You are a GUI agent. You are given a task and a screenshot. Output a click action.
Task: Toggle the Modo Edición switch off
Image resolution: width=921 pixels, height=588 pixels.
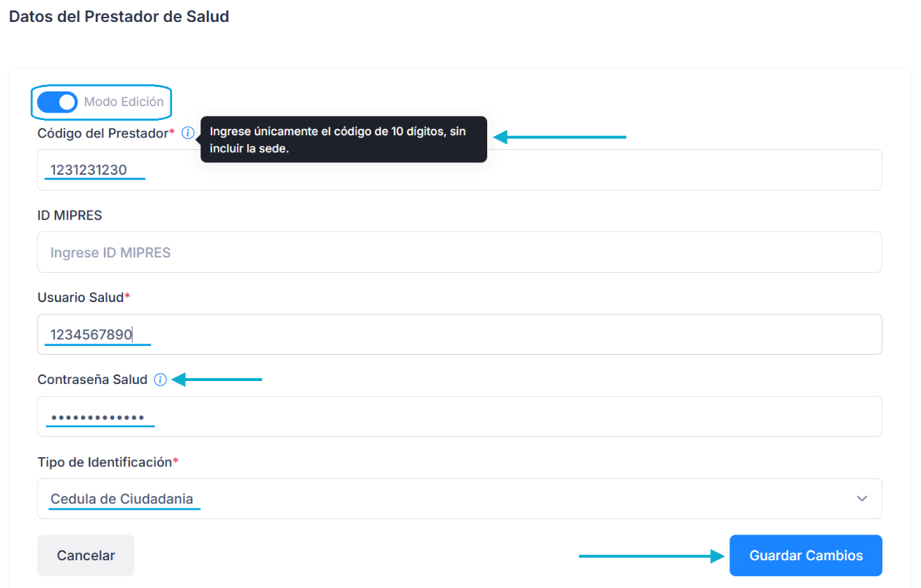[x=57, y=102]
